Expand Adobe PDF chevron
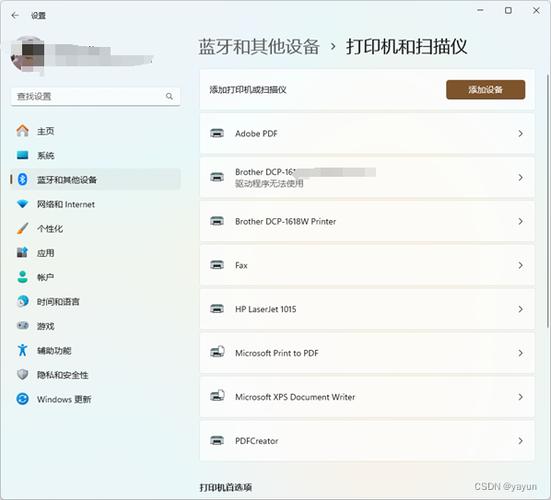 pyautogui.click(x=520, y=134)
